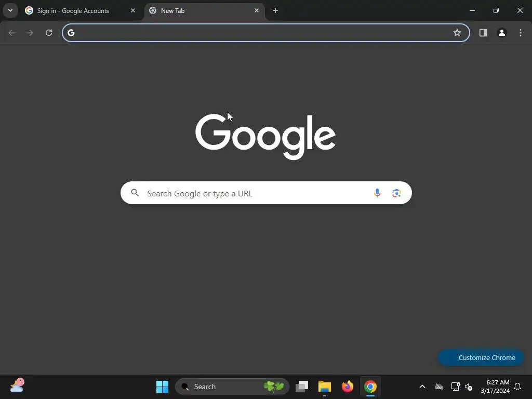
Task: Close the New Tab tab
Action: [257, 10]
